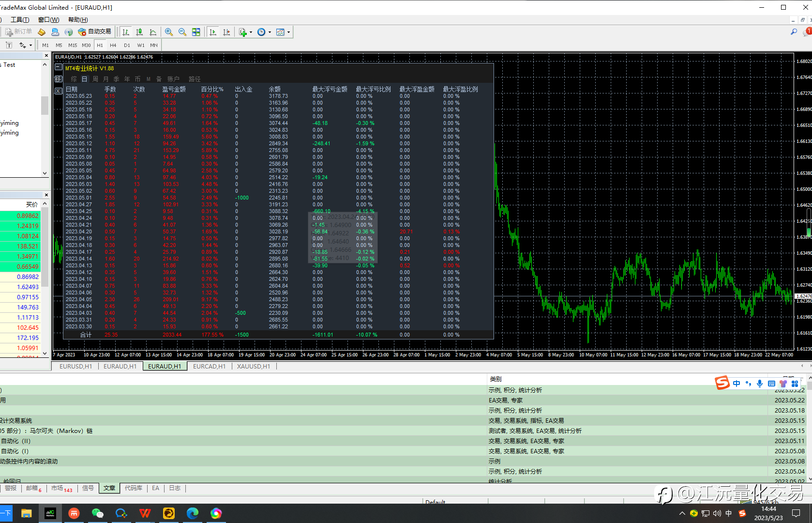Click the periods clock icon
The height and width of the screenshot is (523, 812).
tap(261, 32)
